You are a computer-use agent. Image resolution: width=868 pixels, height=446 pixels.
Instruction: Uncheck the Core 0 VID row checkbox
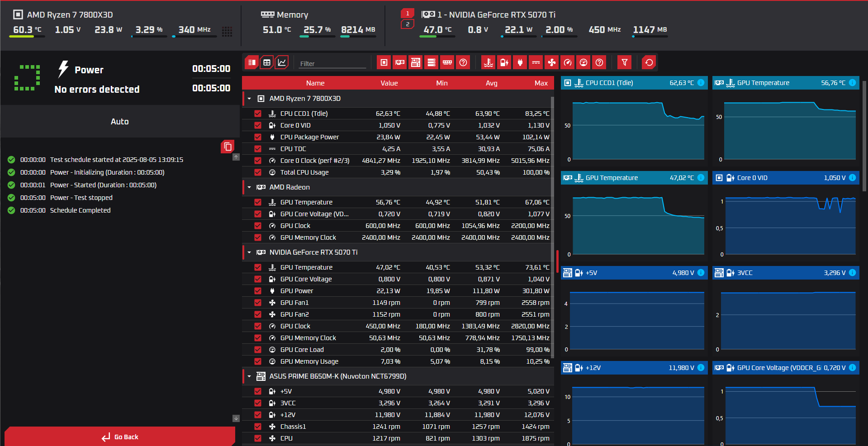[x=258, y=125]
